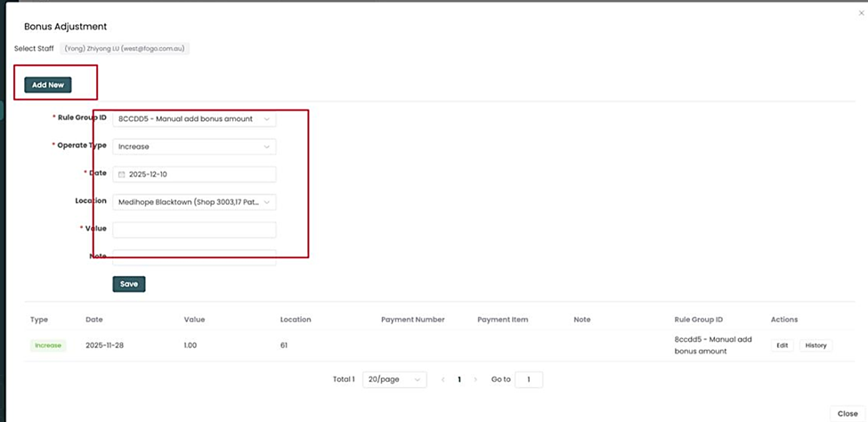The width and height of the screenshot is (868, 422).
Task: Dismiss dialog with top-right X icon
Action: pos(860,13)
